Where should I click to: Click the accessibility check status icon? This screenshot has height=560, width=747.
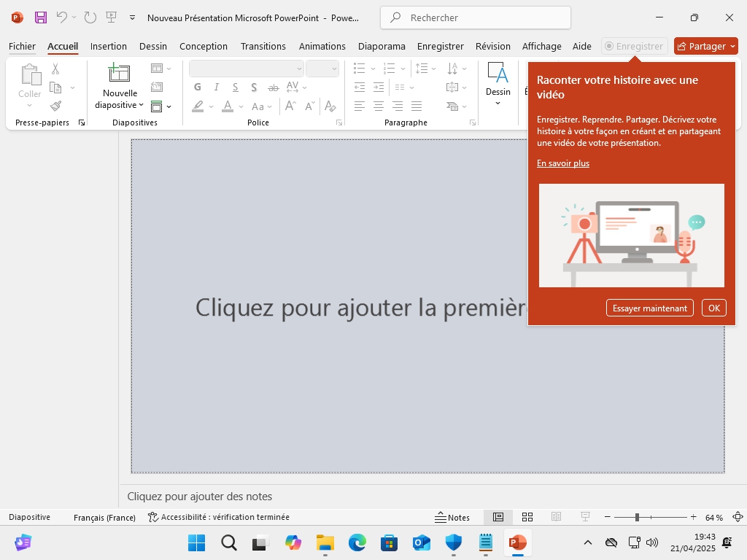153,517
